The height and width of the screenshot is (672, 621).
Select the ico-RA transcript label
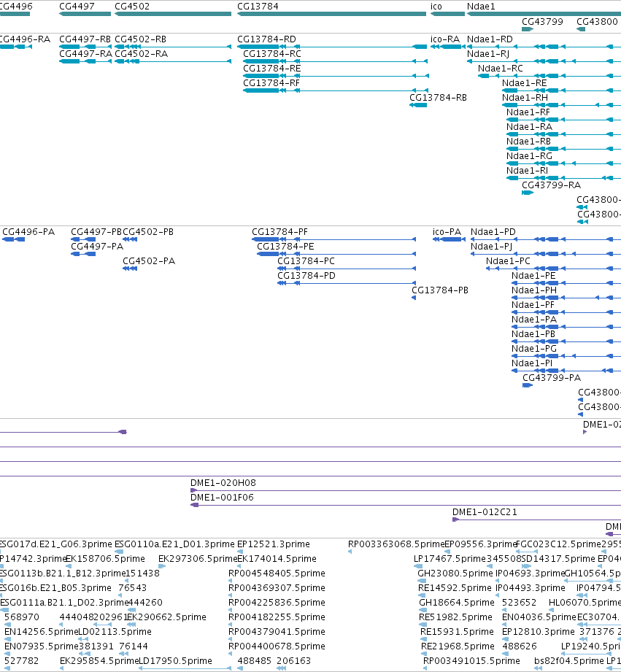(445, 39)
